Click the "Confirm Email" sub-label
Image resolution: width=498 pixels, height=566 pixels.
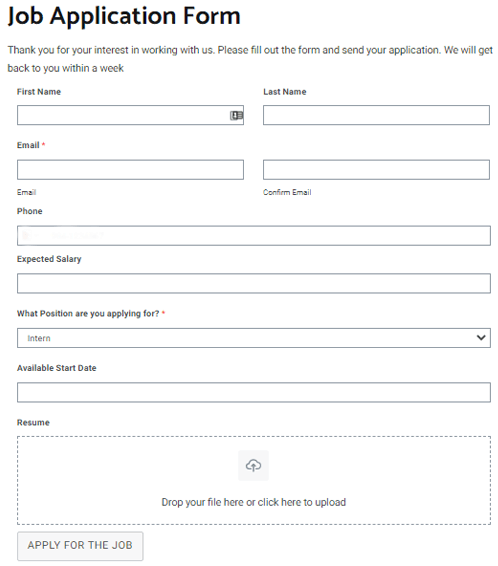pyautogui.click(x=287, y=192)
